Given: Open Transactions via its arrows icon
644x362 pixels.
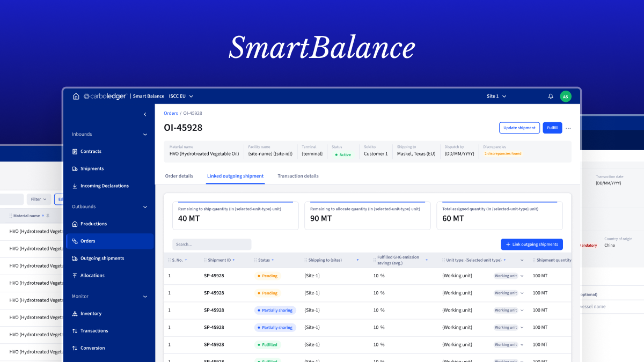Looking at the screenshot, I should click(75, 330).
